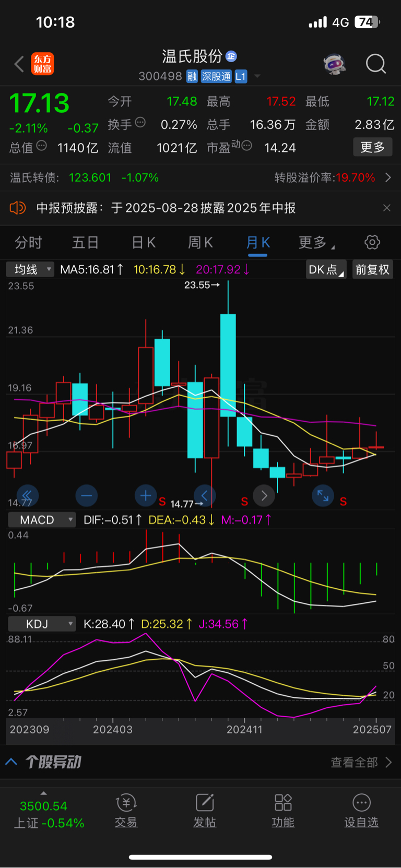The width and height of the screenshot is (401, 868).
Task: Tap the DIF:-0.51 reading
Action: 113,520
